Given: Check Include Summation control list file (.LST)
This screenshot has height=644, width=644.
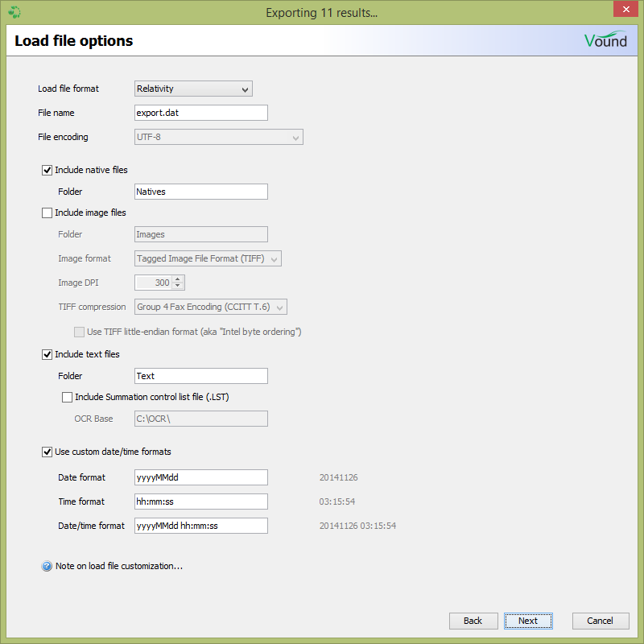Looking at the screenshot, I should tap(68, 397).
